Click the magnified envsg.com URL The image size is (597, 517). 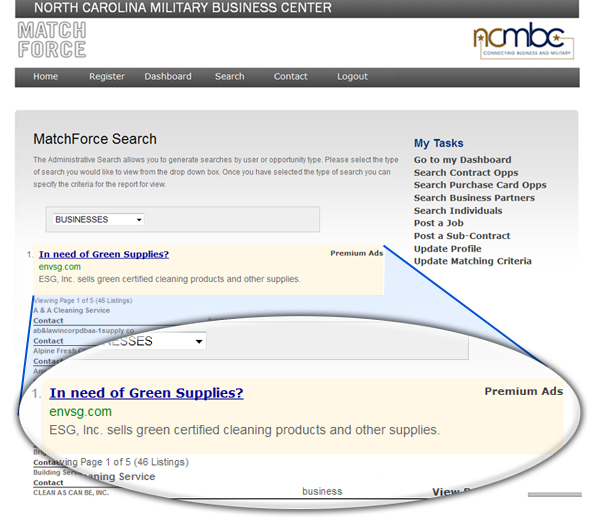(x=80, y=412)
